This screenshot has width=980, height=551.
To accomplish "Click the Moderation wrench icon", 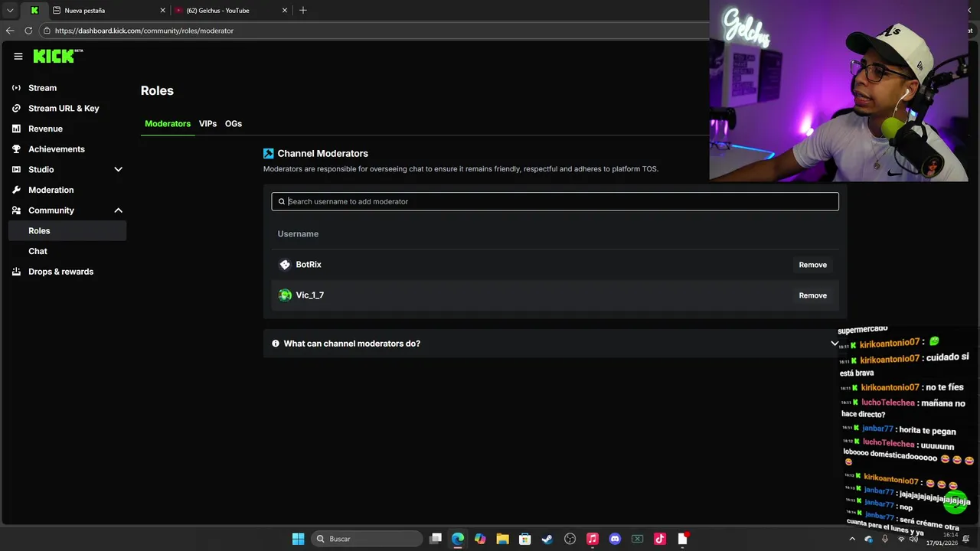I will [16, 190].
